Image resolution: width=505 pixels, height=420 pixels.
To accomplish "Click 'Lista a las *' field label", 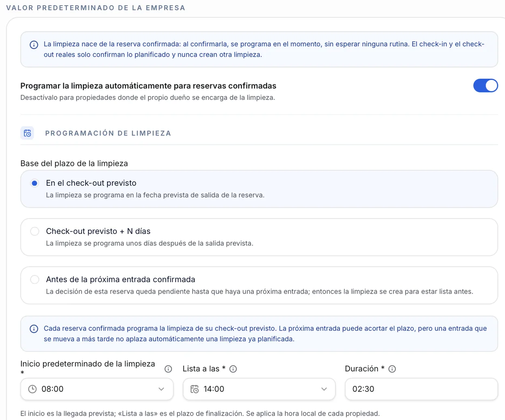I will pos(204,369).
